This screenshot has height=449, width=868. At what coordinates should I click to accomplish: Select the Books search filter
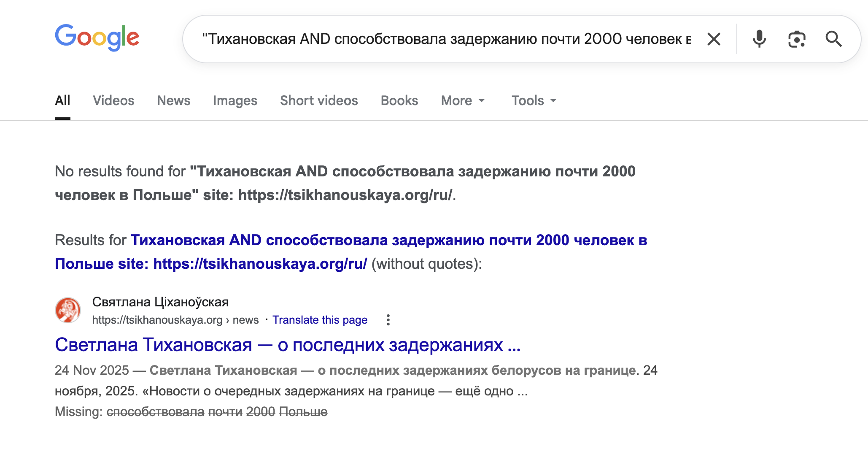click(x=399, y=100)
